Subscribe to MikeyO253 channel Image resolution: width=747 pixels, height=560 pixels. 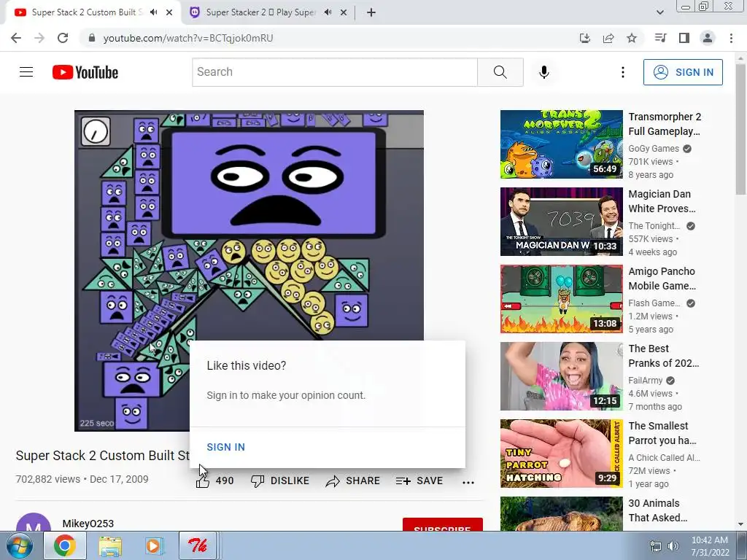coord(443,525)
